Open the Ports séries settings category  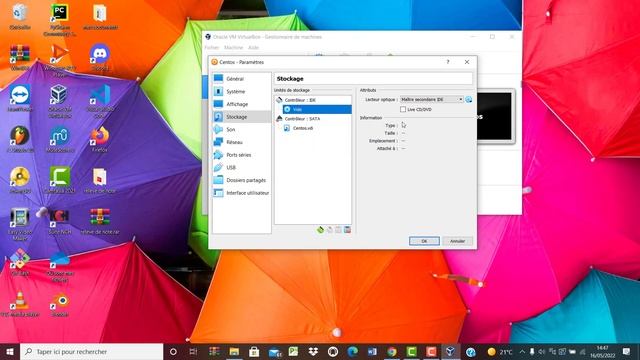[x=242, y=155]
